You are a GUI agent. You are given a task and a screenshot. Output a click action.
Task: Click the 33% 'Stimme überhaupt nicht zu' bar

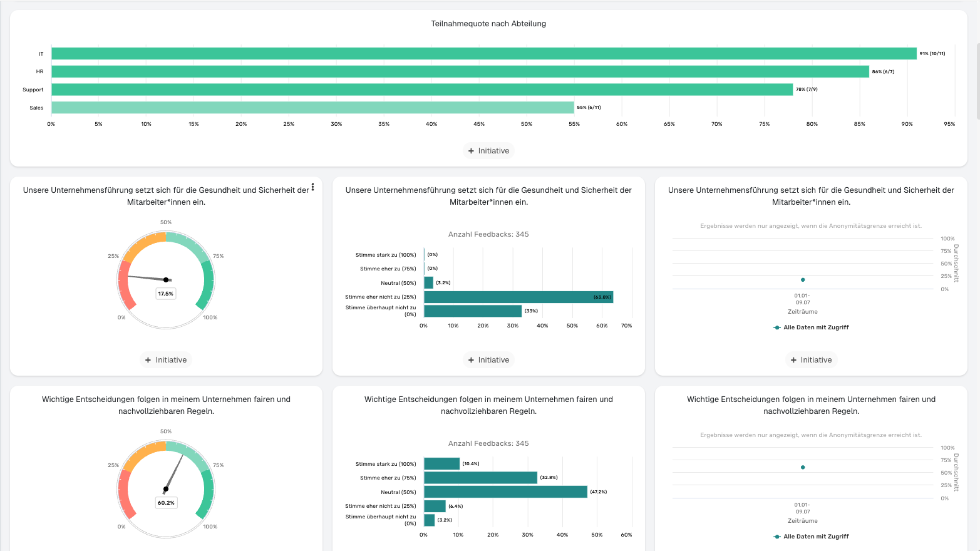pos(472,311)
